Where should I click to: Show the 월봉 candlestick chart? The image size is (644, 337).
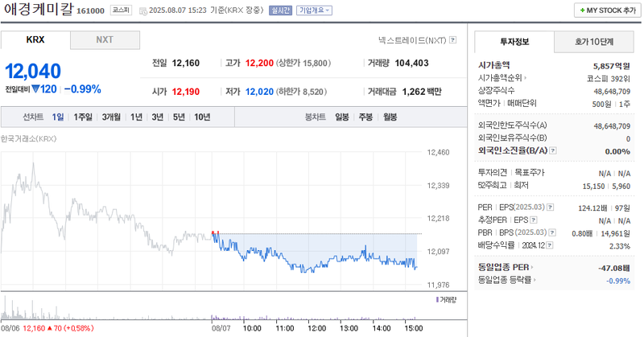click(x=390, y=117)
